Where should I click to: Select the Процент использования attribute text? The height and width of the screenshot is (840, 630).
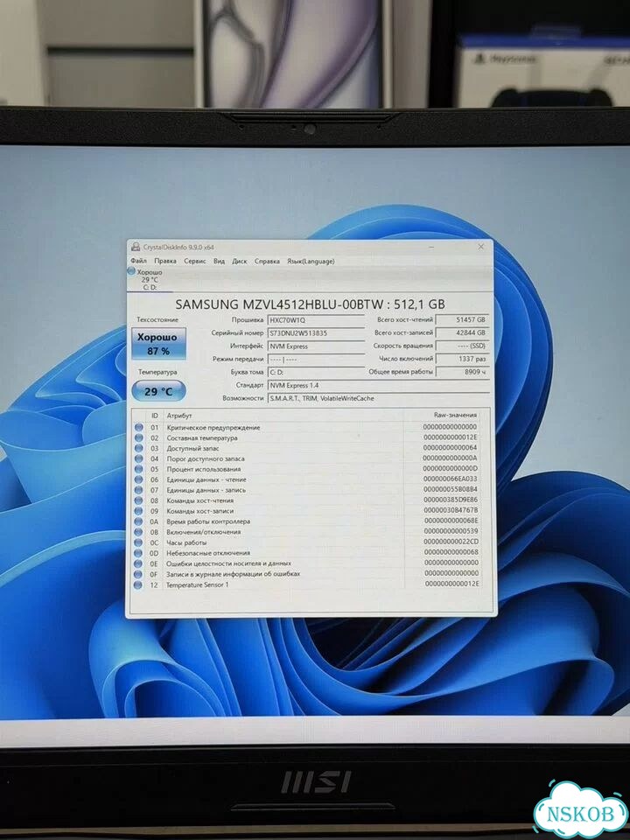(x=204, y=469)
